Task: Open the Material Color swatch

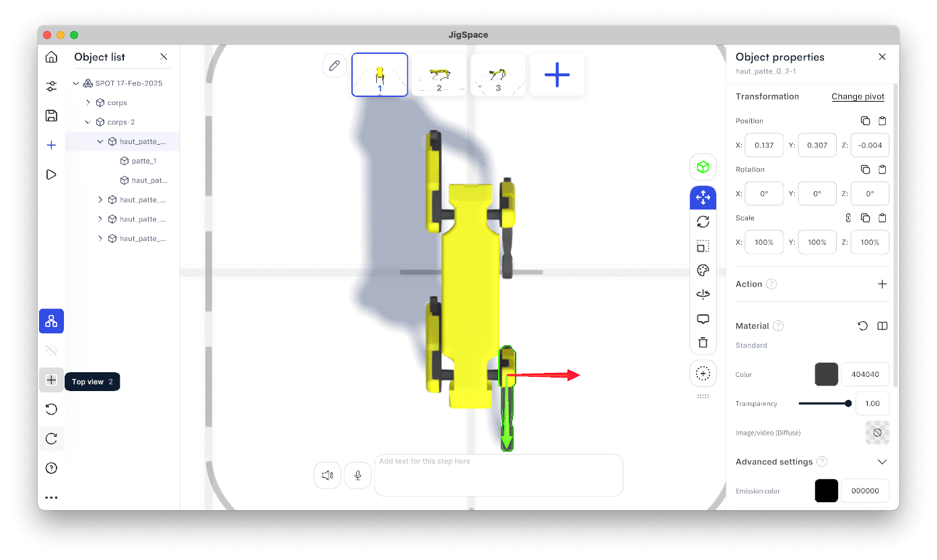Action: (x=827, y=374)
